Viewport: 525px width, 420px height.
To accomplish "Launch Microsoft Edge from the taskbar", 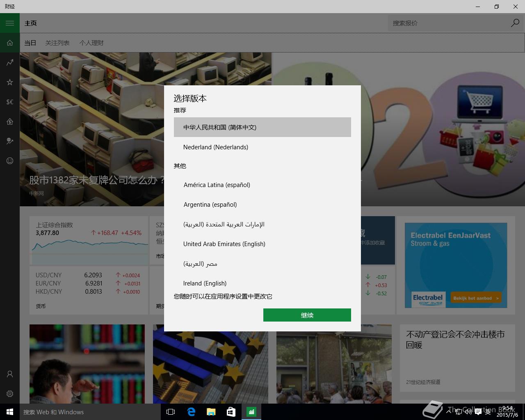I will coord(191,412).
